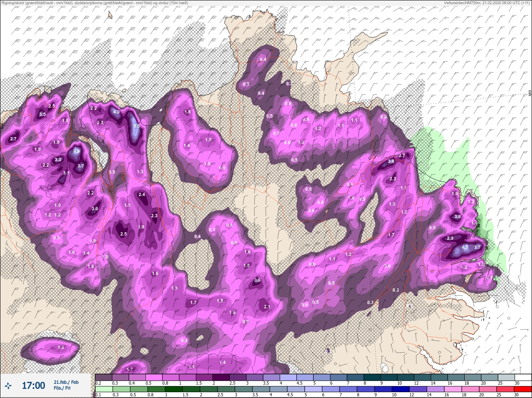This screenshot has width=532, height=398.
Task: Select the red rain swatch after 30
Action: (x=523, y=389)
